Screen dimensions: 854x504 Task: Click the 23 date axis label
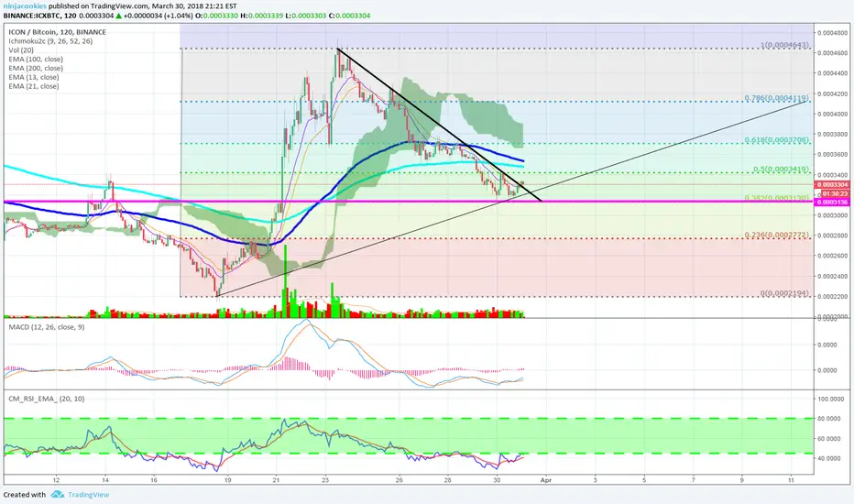pyautogui.click(x=325, y=480)
